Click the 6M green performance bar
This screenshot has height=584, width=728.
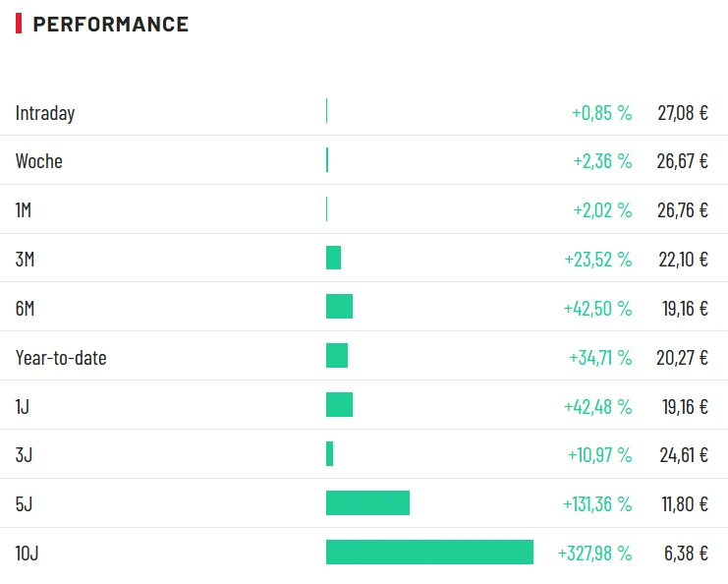[339, 307]
